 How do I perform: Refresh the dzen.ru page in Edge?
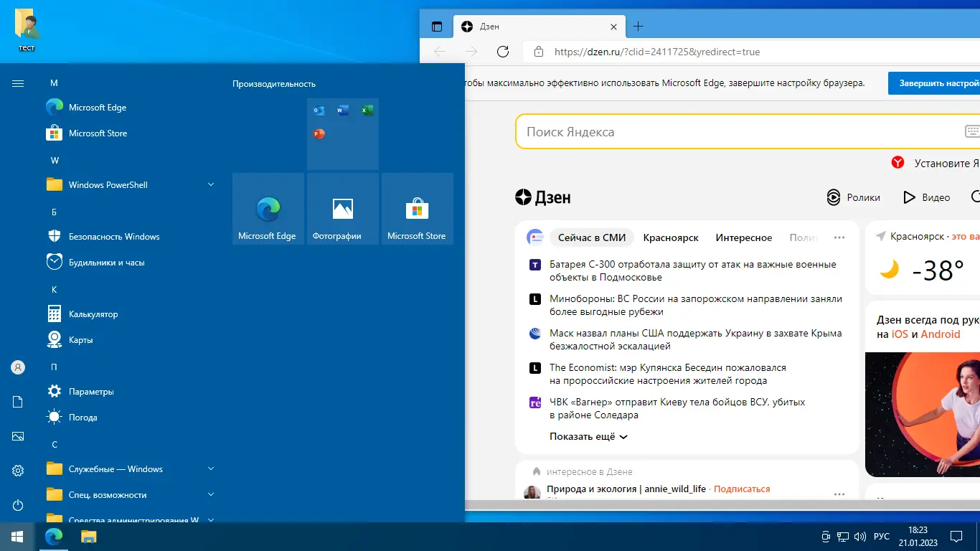pyautogui.click(x=503, y=52)
